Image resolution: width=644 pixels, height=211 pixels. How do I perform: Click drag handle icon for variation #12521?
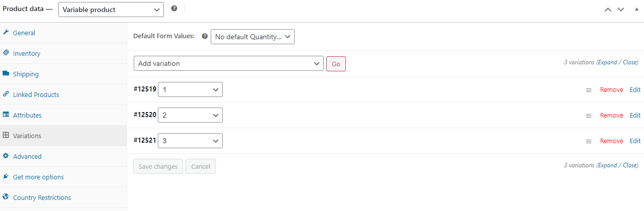(589, 141)
